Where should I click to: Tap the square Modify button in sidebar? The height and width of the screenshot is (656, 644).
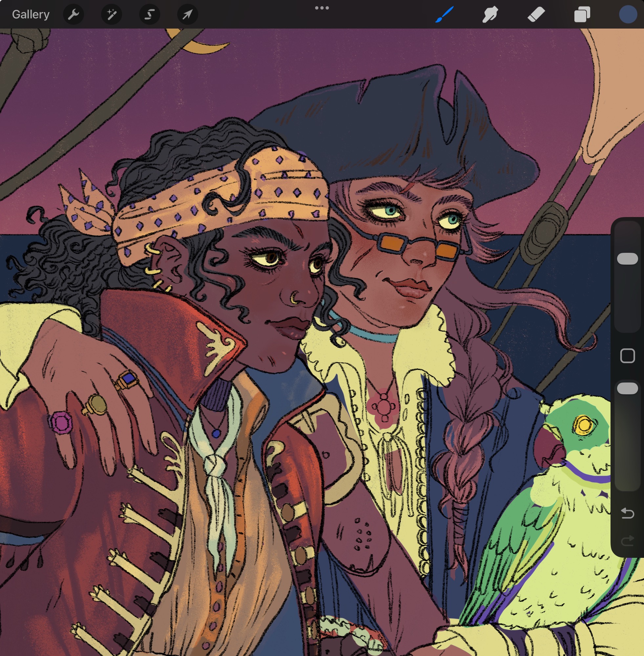point(628,356)
